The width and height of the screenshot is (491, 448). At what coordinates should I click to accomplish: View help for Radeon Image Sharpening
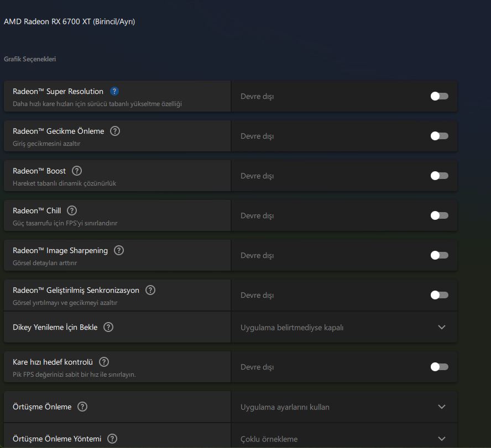pyautogui.click(x=119, y=250)
